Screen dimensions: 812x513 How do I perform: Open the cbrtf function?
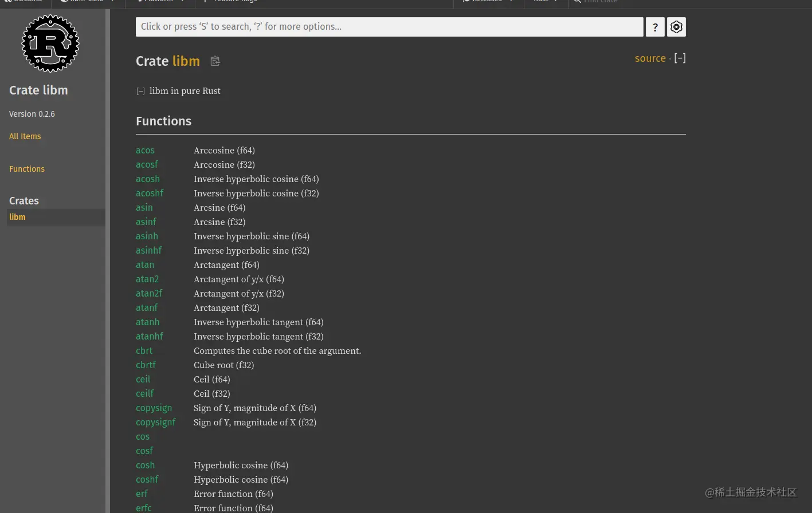click(146, 365)
